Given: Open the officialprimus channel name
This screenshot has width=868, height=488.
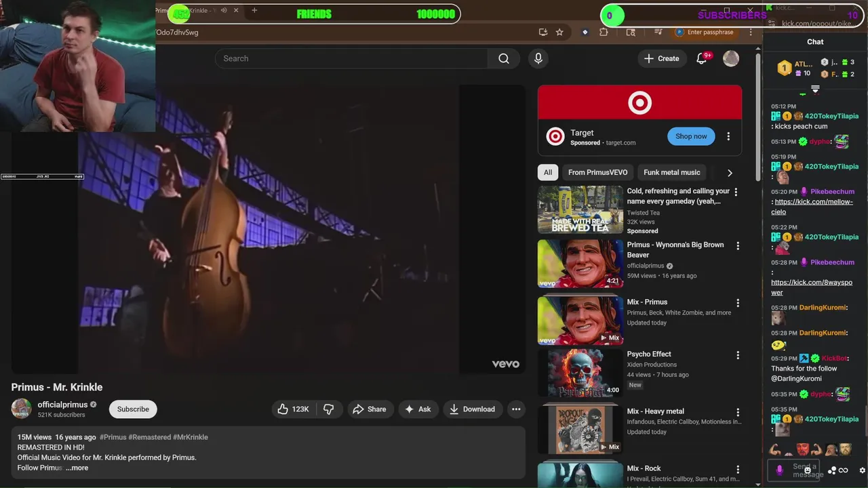Looking at the screenshot, I should (x=62, y=405).
